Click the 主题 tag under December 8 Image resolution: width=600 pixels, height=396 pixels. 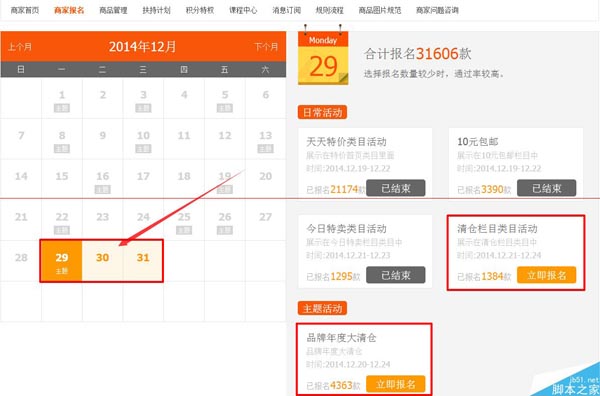pyautogui.click(x=62, y=149)
